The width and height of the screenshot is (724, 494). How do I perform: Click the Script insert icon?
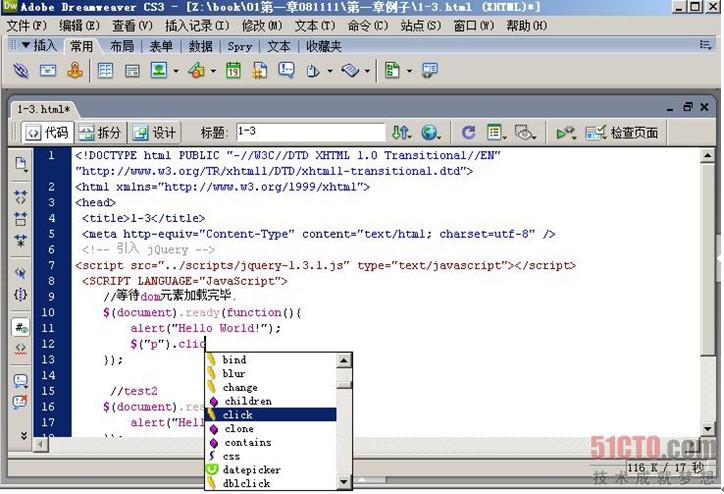coord(350,71)
